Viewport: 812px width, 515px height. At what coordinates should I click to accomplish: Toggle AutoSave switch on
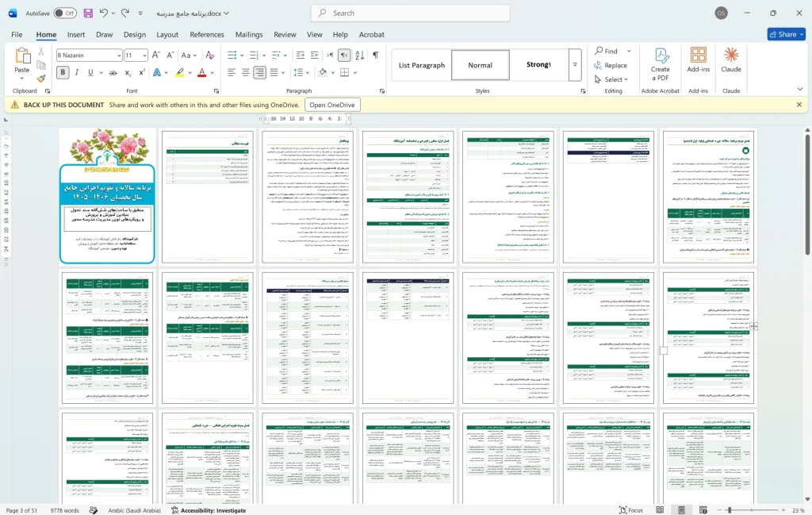click(65, 13)
